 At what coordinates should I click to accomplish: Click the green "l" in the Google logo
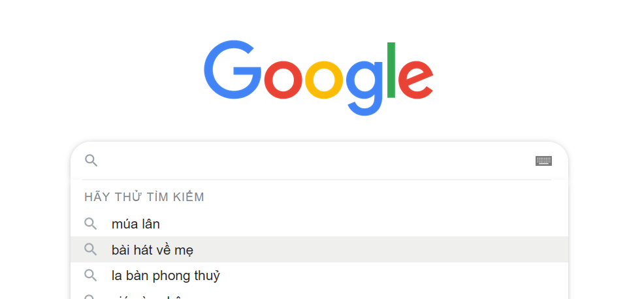(392, 69)
